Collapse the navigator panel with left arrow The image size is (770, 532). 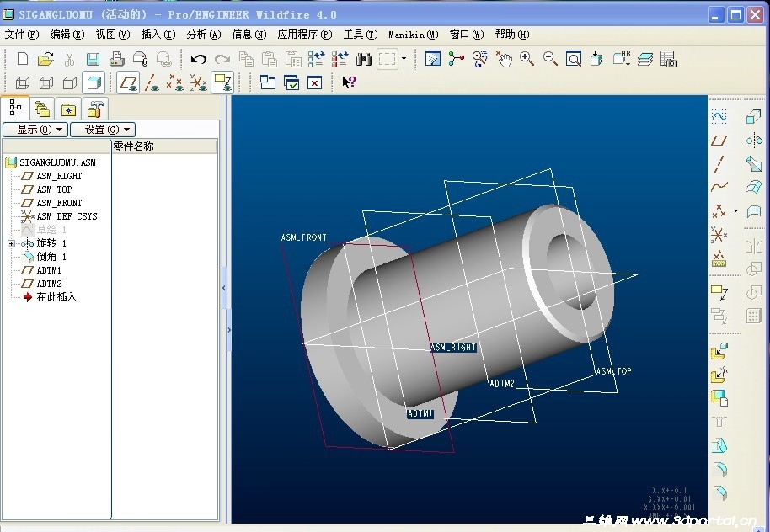tap(224, 288)
